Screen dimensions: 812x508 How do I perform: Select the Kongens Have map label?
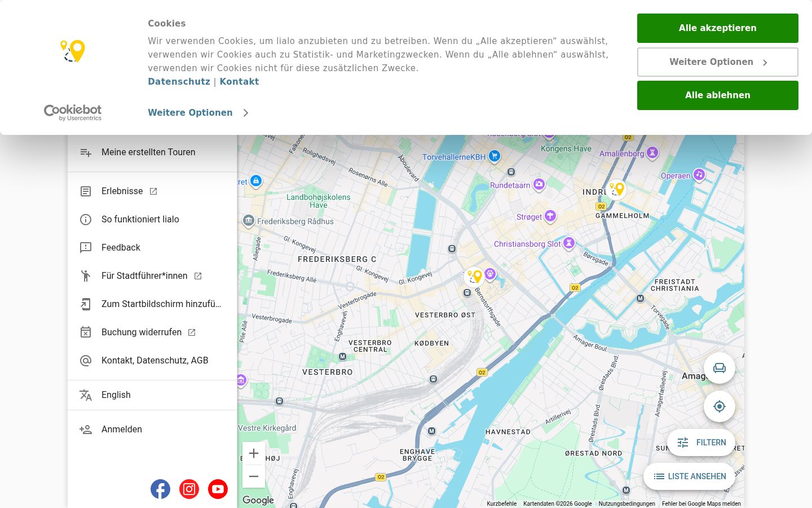click(566, 149)
